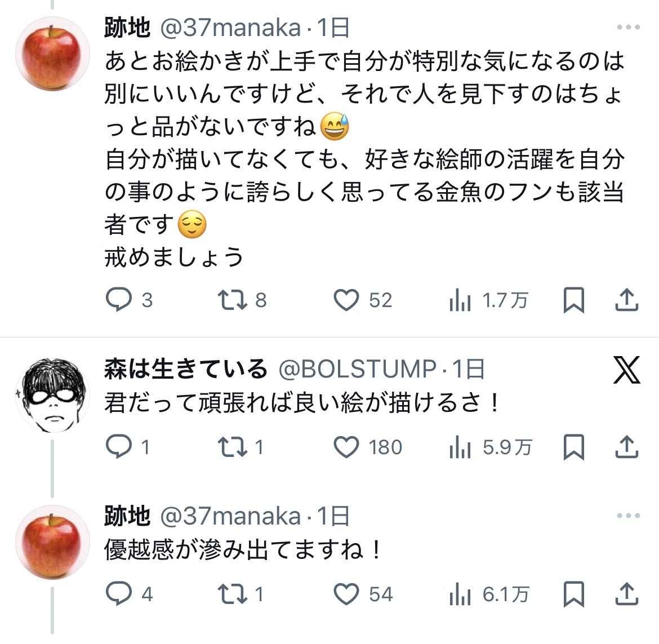659x644 pixels.
Task: Open the apple avatar on the top tweet
Action: [x=52, y=54]
